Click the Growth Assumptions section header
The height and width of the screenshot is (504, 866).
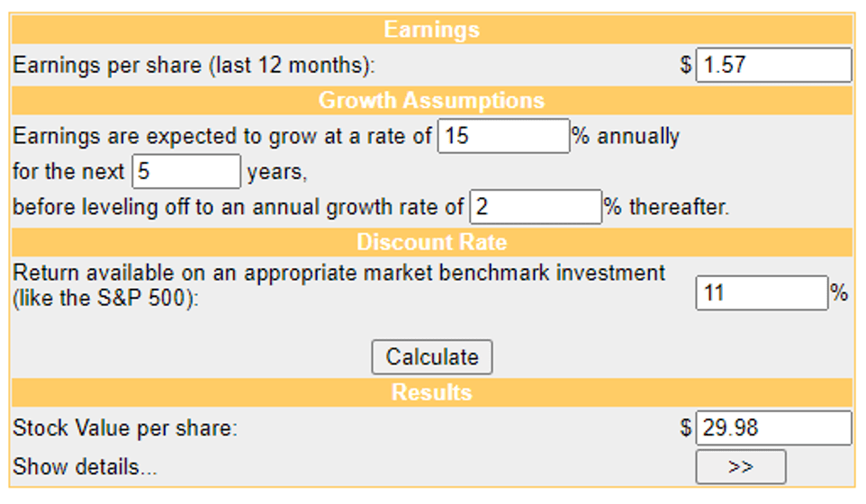pos(431,100)
